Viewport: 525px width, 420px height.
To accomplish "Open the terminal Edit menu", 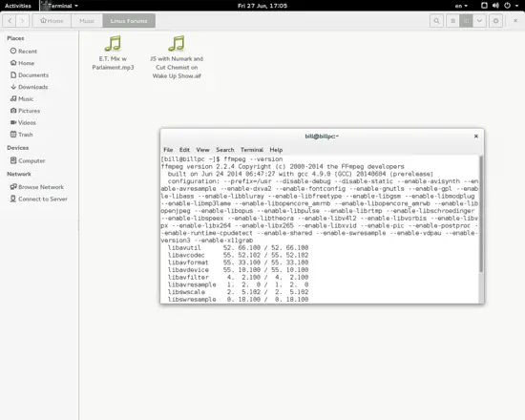I will (x=184, y=150).
